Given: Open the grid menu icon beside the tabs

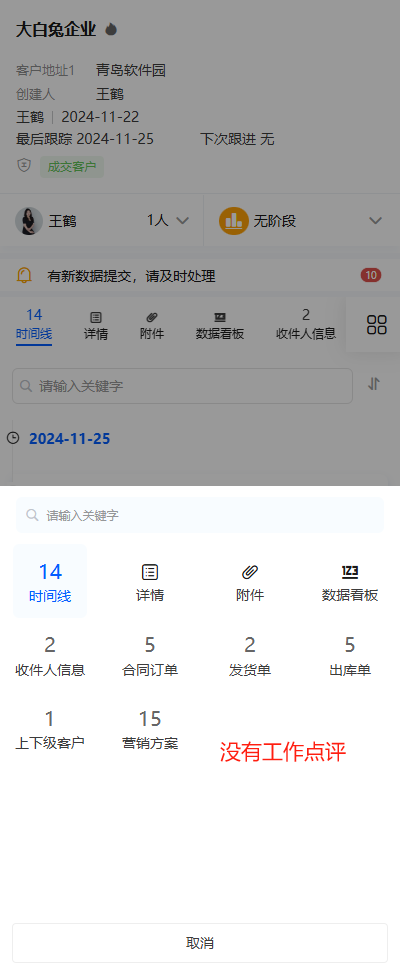Looking at the screenshot, I should tap(376, 324).
